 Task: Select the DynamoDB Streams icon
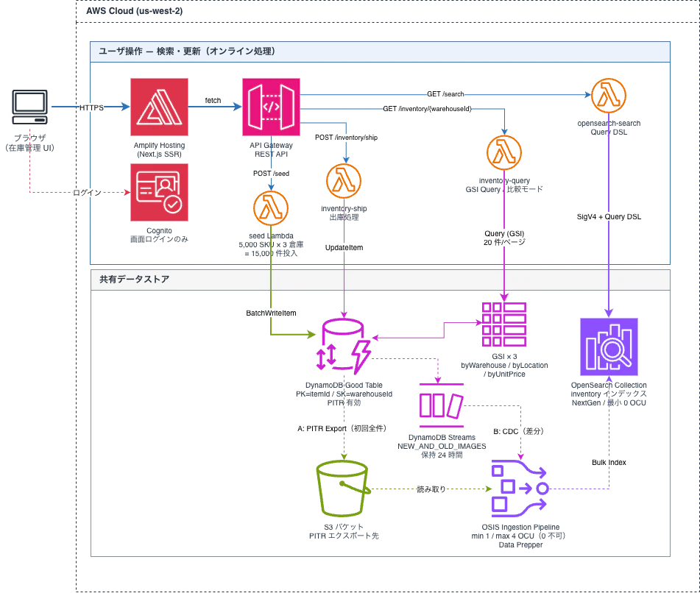[442, 405]
